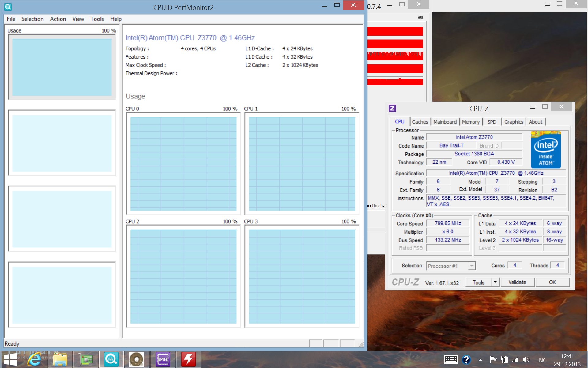The image size is (588, 368).
Task: Open the red lightning bolt taskbar app
Action: [x=188, y=359]
